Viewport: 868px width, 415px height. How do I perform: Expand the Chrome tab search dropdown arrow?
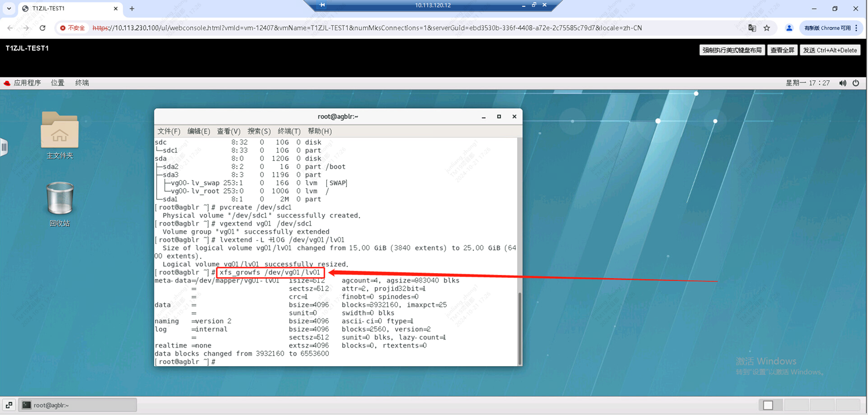click(x=9, y=9)
